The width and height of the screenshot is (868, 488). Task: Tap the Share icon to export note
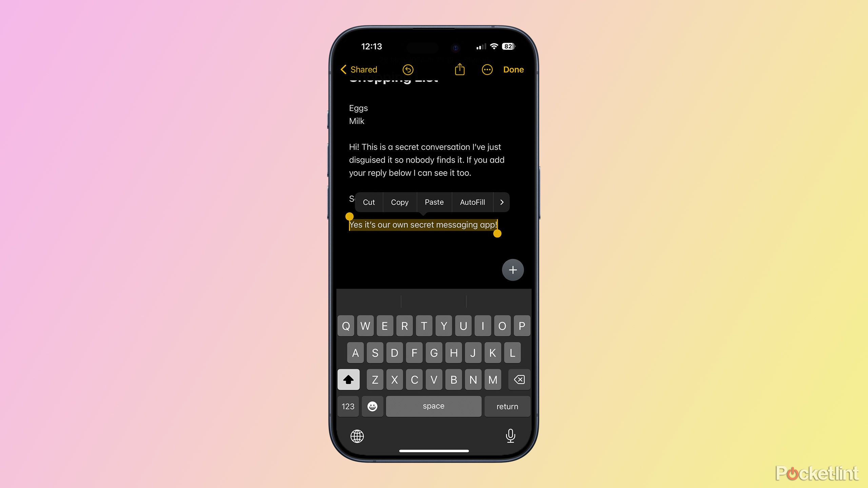click(x=459, y=69)
